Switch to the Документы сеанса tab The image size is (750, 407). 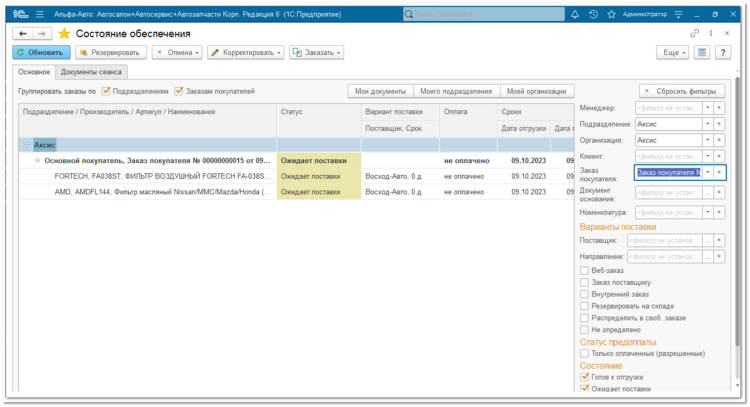tap(91, 72)
